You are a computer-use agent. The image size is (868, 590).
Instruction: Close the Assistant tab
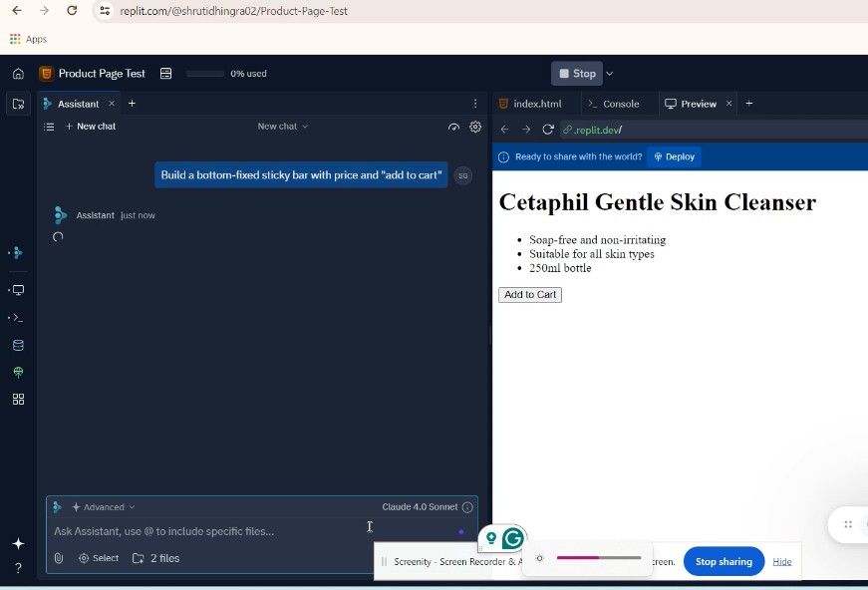pyautogui.click(x=112, y=104)
